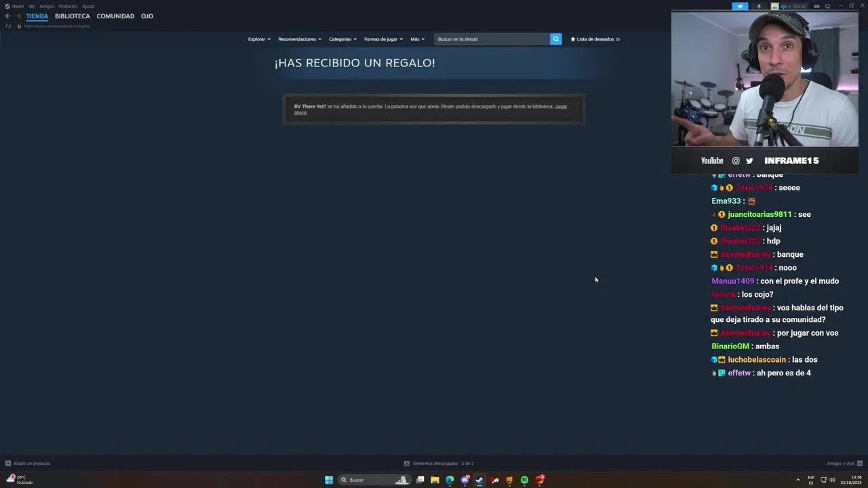868x488 pixels.
Task: Switch to the TIENDA tab
Action: (x=37, y=16)
